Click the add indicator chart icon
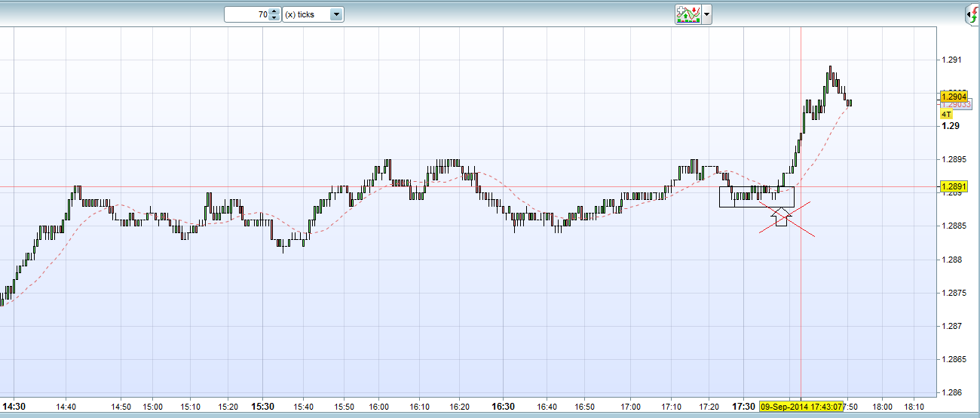 coord(688,14)
